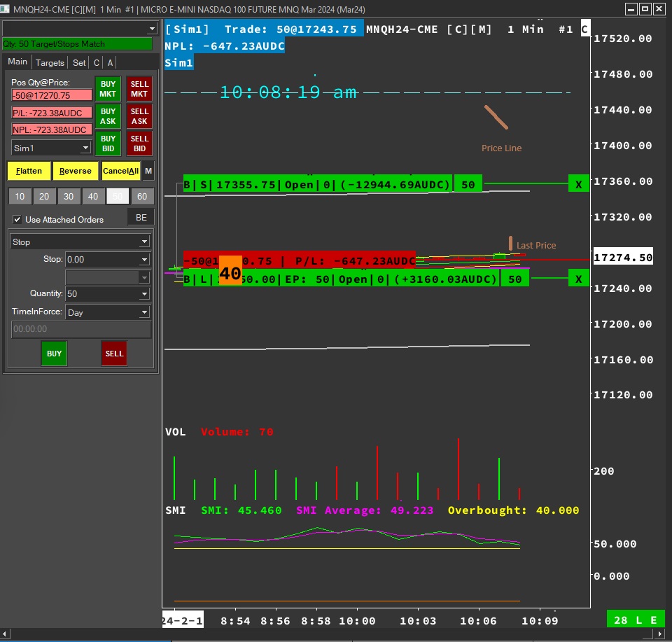Click the BE break-even button

click(141, 218)
